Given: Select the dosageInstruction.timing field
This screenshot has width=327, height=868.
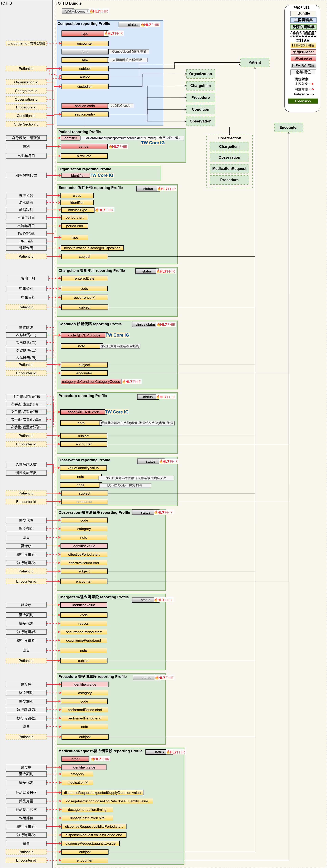Looking at the screenshot, I should click(x=87, y=810).
